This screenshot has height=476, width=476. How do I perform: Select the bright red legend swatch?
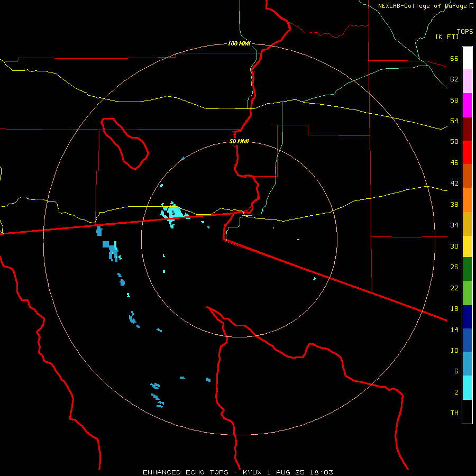point(467,152)
